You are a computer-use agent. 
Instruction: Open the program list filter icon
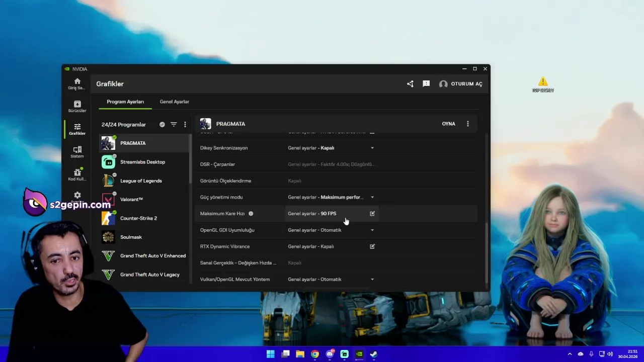[174, 124]
